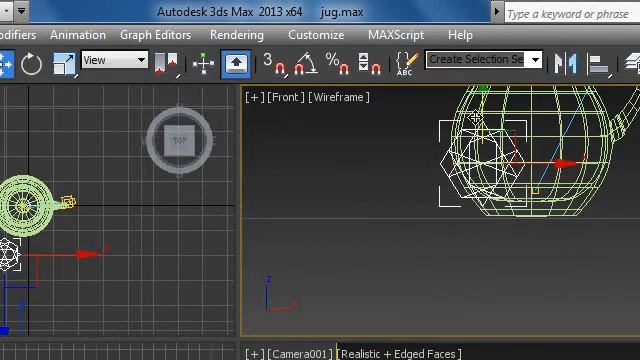Click [Camera001] viewport label

[x=300, y=353]
